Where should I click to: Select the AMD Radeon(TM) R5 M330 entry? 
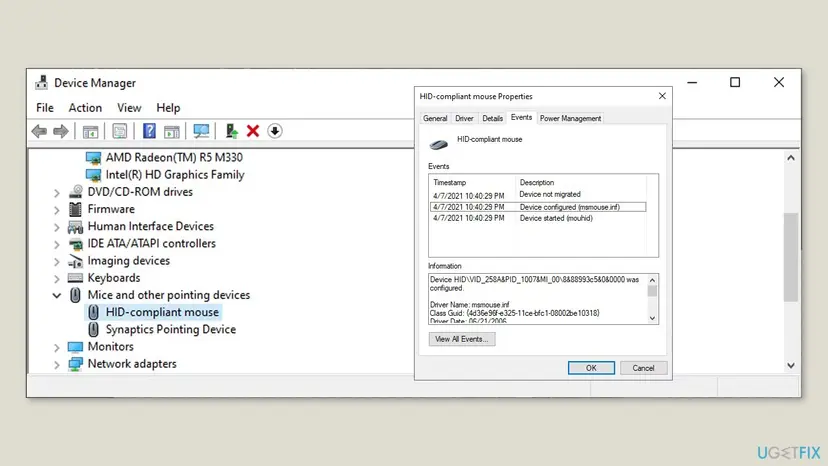(x=174, y=157)
